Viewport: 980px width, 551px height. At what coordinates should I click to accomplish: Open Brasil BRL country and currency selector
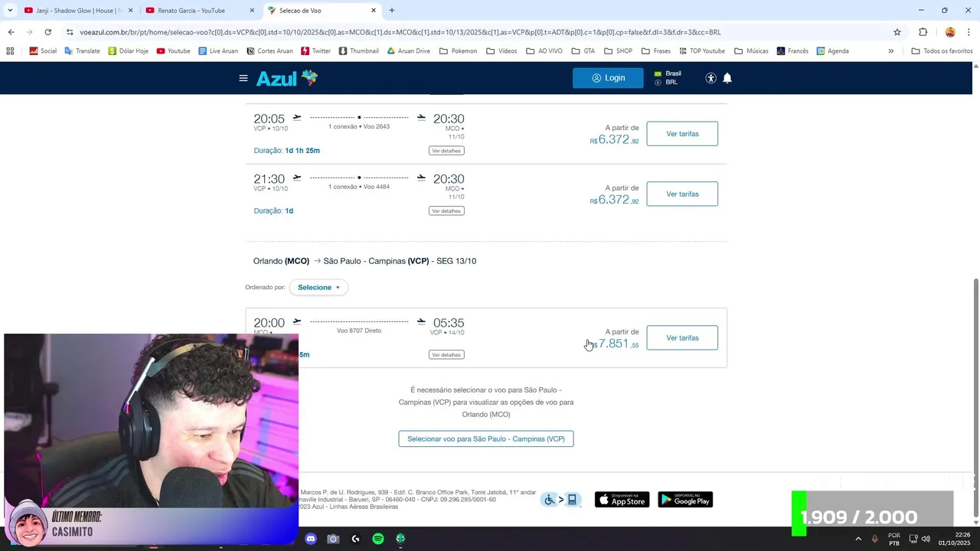click(668, 78)
